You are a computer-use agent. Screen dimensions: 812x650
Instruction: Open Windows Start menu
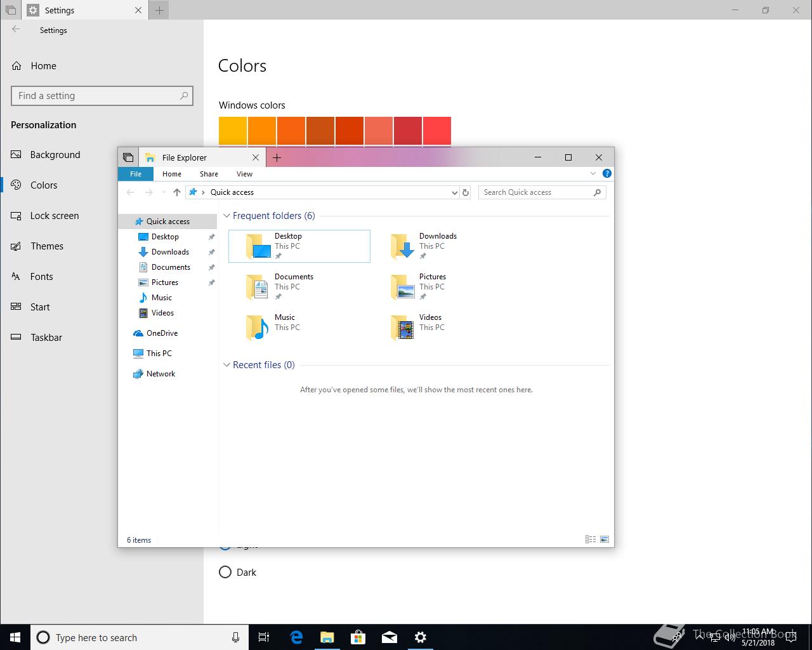coord(15,637)
